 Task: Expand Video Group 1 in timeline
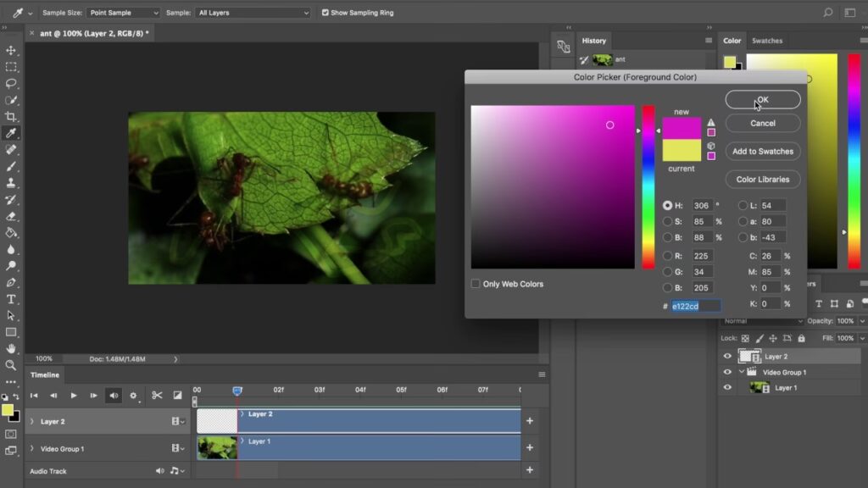point(32,448)
